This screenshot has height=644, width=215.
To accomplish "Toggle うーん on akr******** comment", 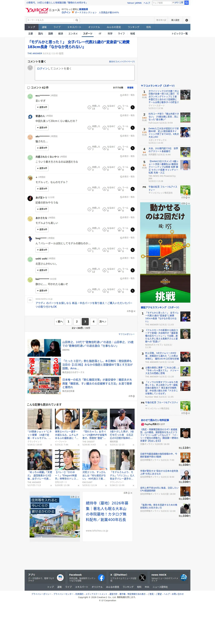I will point(123,148).
